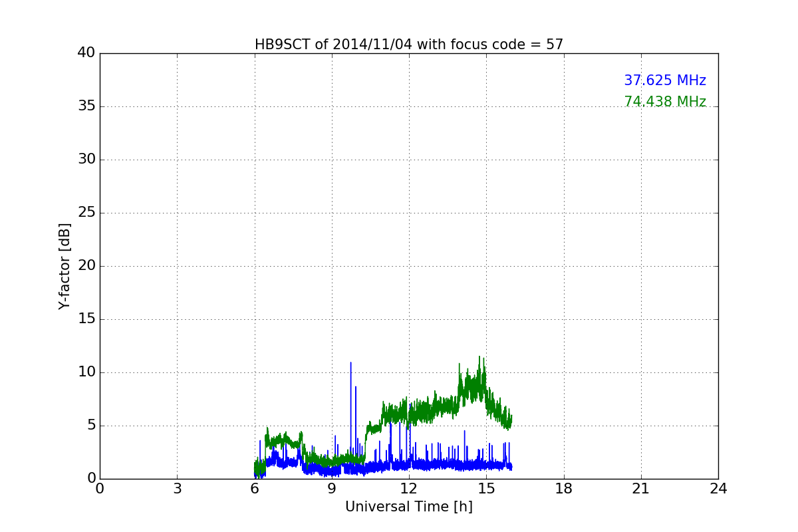Screen dimensions: 798x532
Task: Click the x-axis tick label '6'
Action: click(255, 488)
